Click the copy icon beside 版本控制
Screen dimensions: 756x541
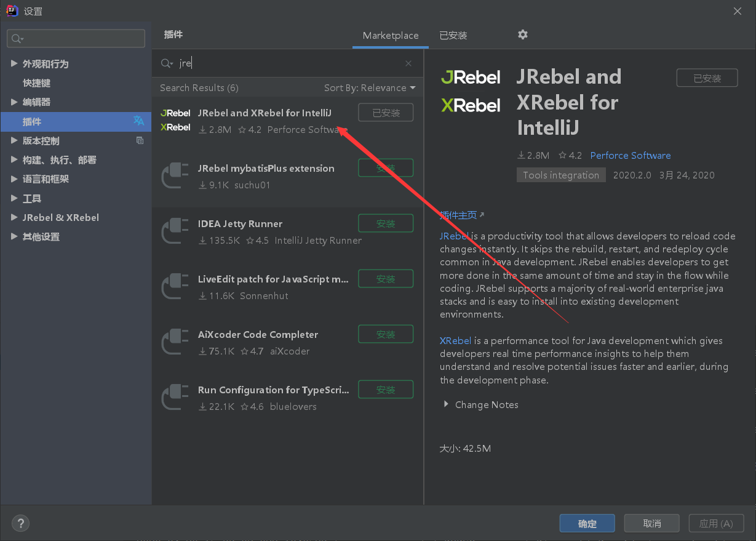[x=140, y=140]
